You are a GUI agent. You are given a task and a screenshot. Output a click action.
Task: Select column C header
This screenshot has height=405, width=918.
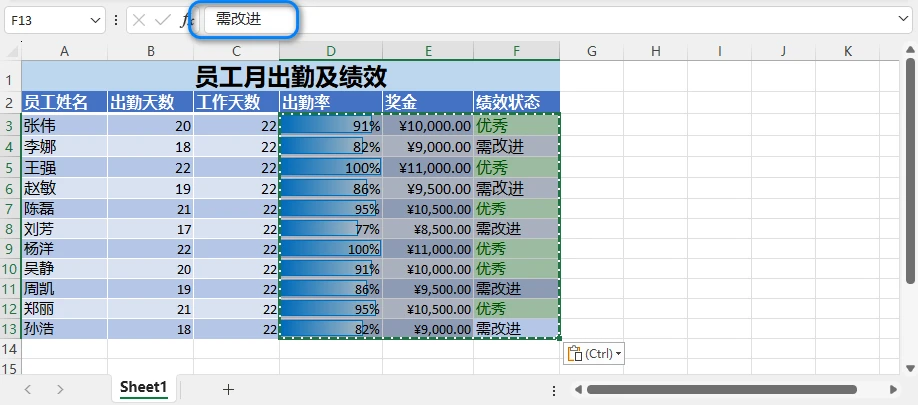[x=236, y=52]
